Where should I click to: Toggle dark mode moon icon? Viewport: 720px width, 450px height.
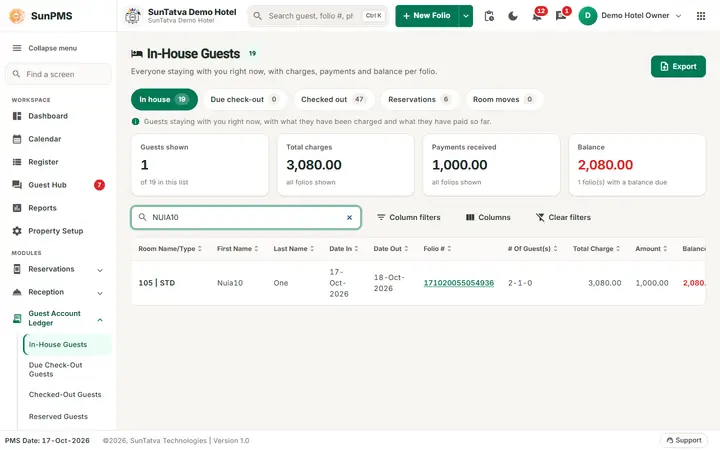pos(513,16)
